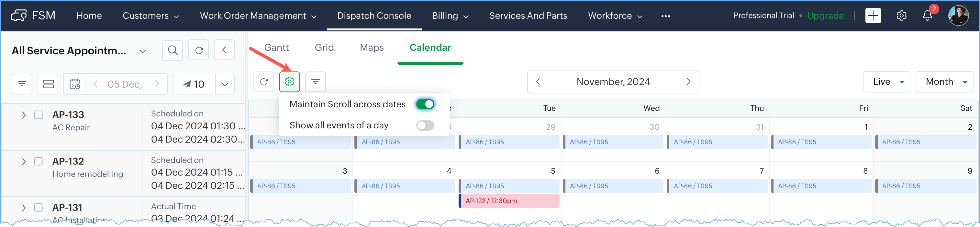The height and width of the screenshot is (227, 980).
Task: Collapse the appointments side panel
Action: pos(225,50)
